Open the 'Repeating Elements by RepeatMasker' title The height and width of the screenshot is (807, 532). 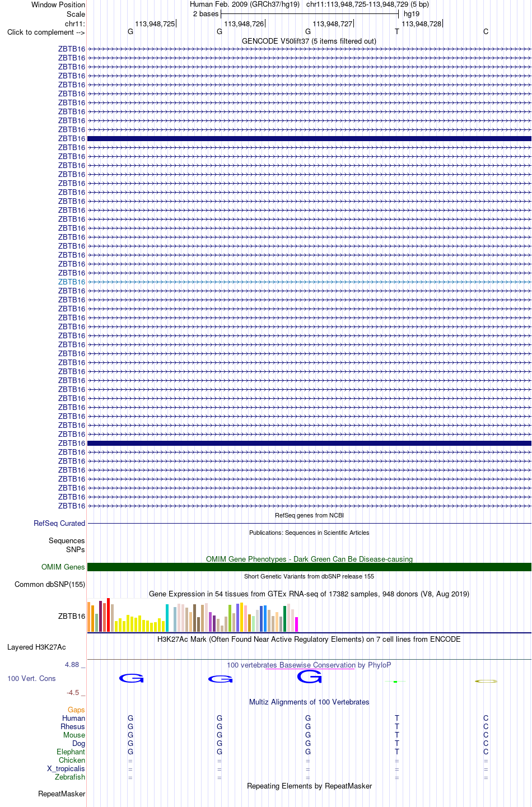tap(309, 786)
